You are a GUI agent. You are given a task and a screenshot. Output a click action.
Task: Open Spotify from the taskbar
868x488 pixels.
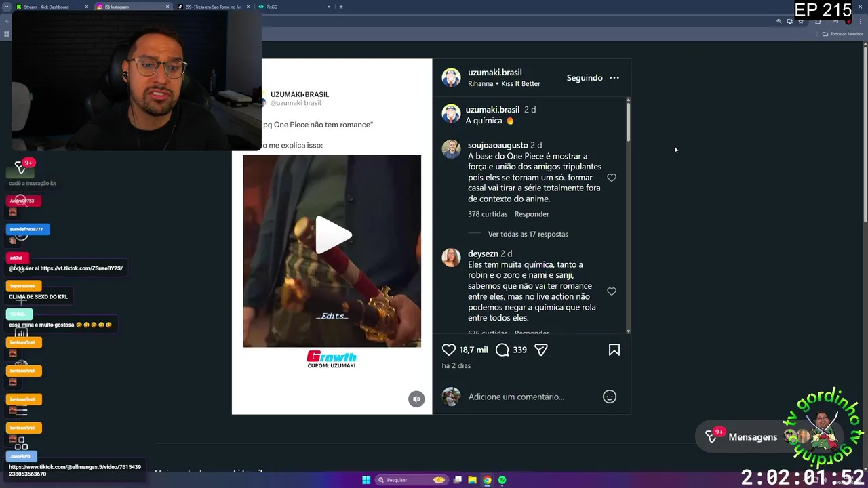pos(502,480)
